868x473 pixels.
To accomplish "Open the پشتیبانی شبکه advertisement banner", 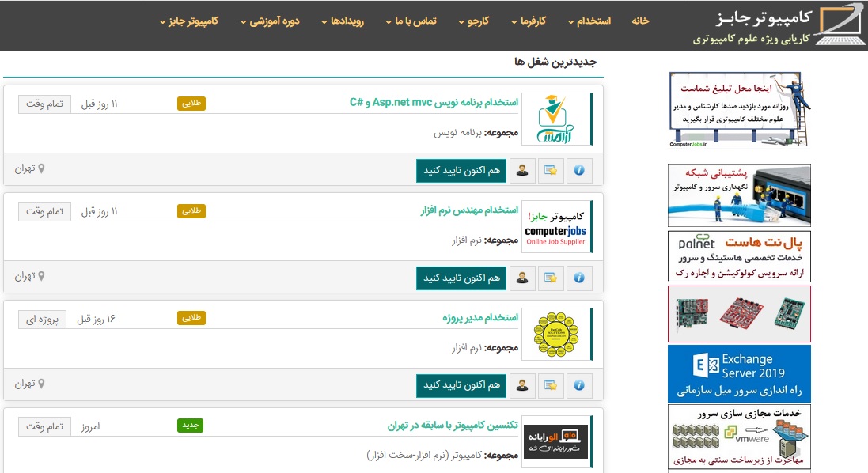I will point(740,195).
